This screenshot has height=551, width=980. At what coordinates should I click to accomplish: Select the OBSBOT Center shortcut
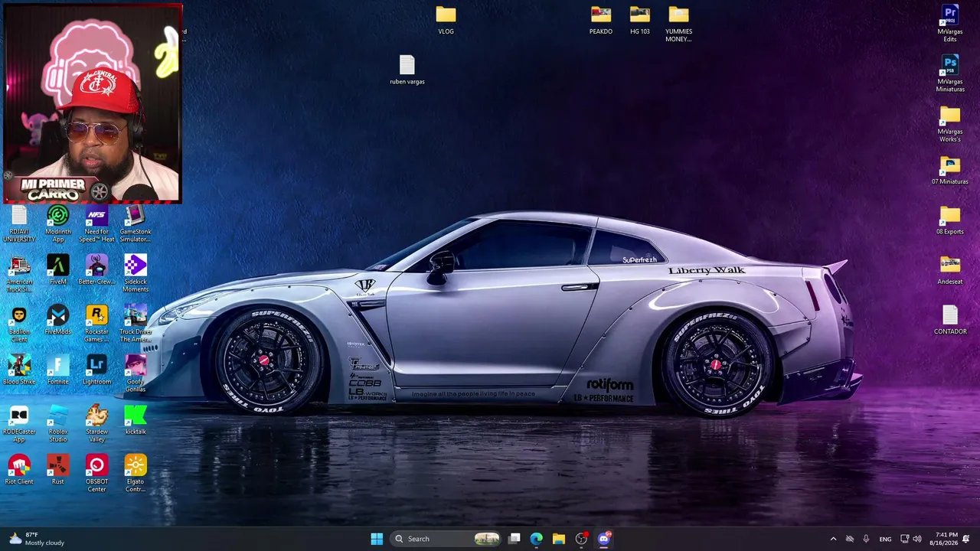tap(96, 474)
